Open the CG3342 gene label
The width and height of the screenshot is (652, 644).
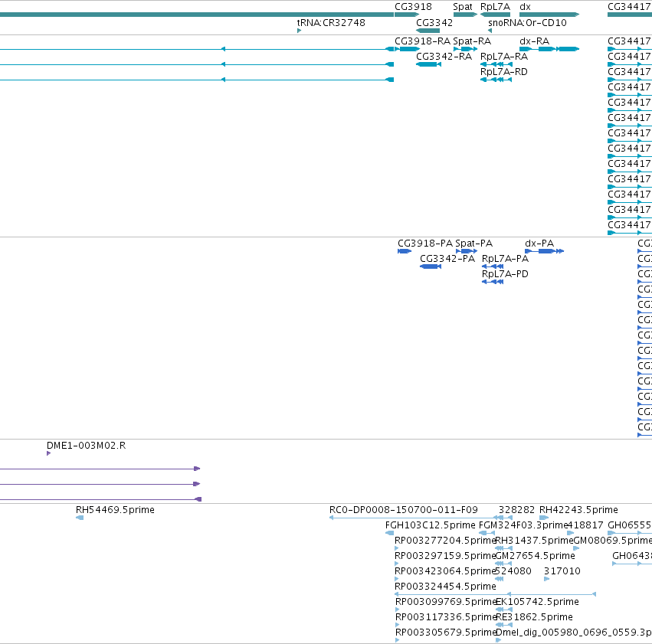tap(434, 22)
